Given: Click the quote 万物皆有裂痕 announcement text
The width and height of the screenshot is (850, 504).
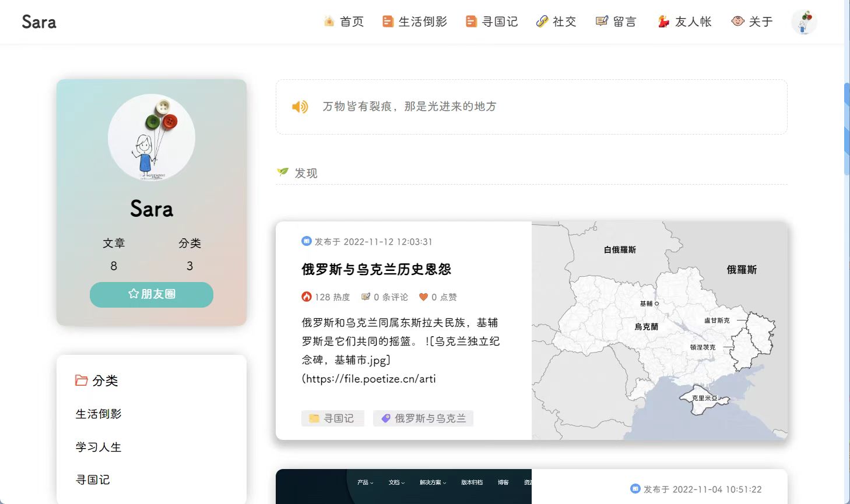Looking at the screenshot, I should pyautogui.click(x=409, y=106).
